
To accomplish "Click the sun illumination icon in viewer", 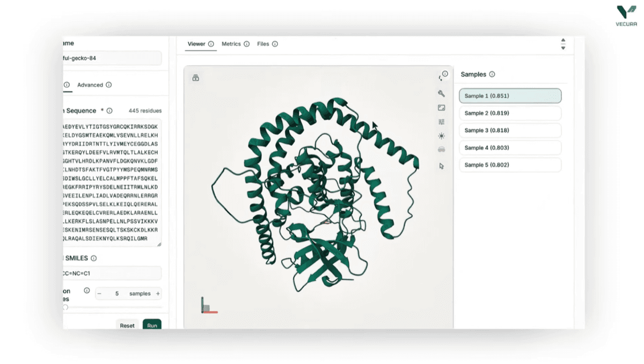I will click(x=442, y=136).
